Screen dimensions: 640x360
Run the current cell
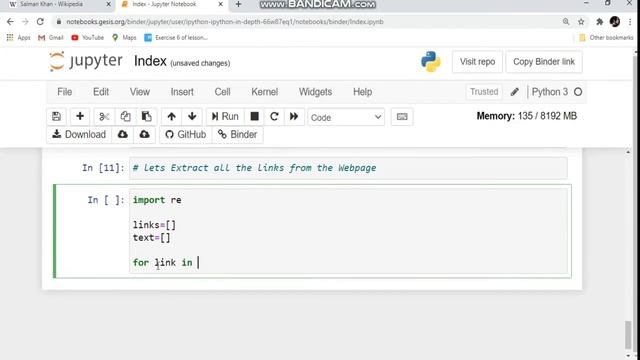[x=225, y=117]
